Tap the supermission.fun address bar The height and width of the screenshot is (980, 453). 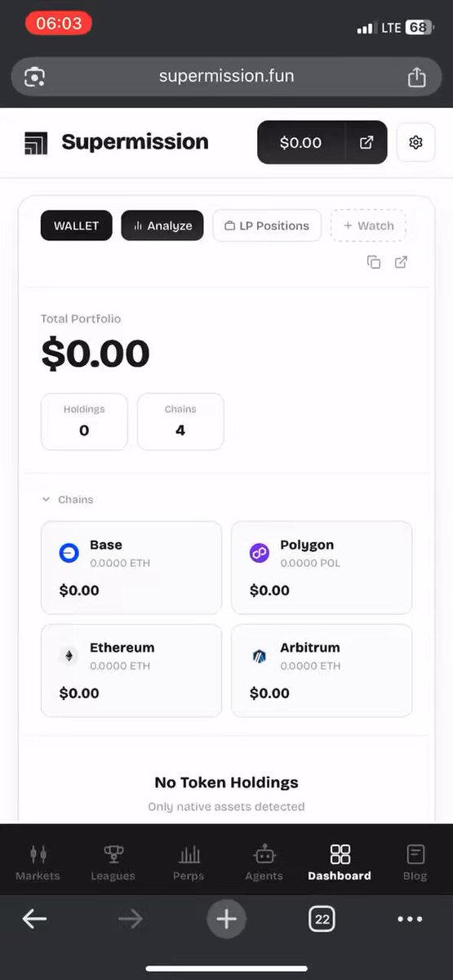point(226,77)
